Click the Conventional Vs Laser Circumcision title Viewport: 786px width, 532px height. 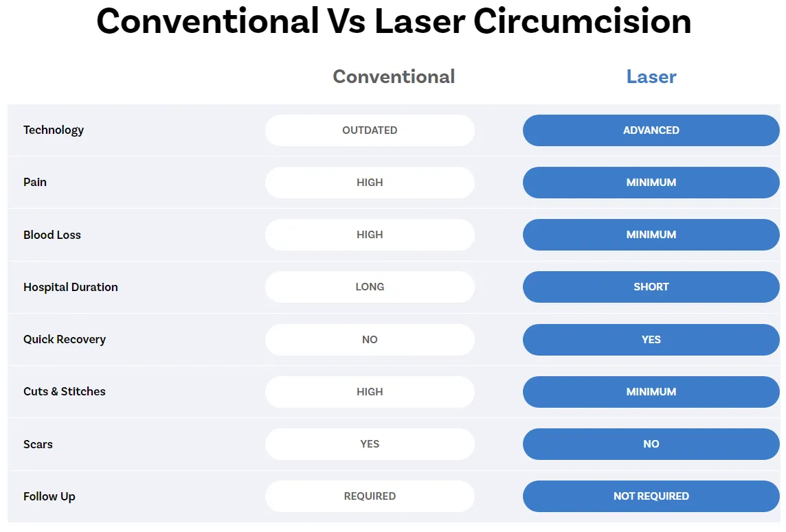coord(394,21)
